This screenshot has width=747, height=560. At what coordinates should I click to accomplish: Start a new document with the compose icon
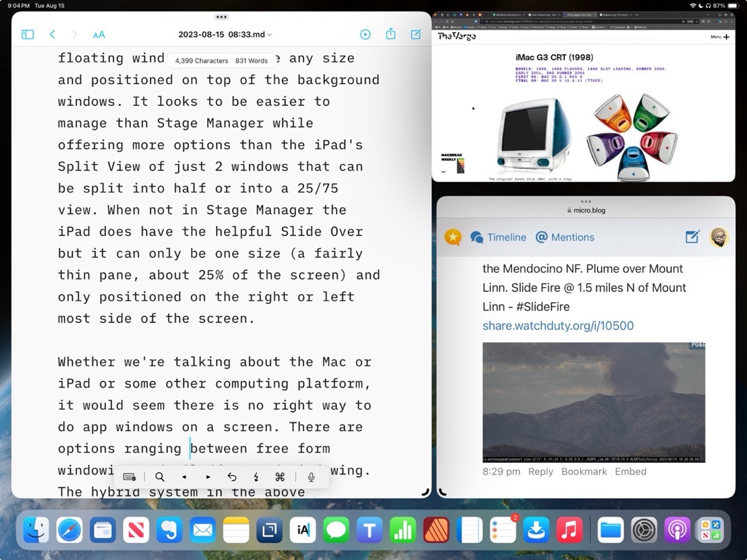416,34
